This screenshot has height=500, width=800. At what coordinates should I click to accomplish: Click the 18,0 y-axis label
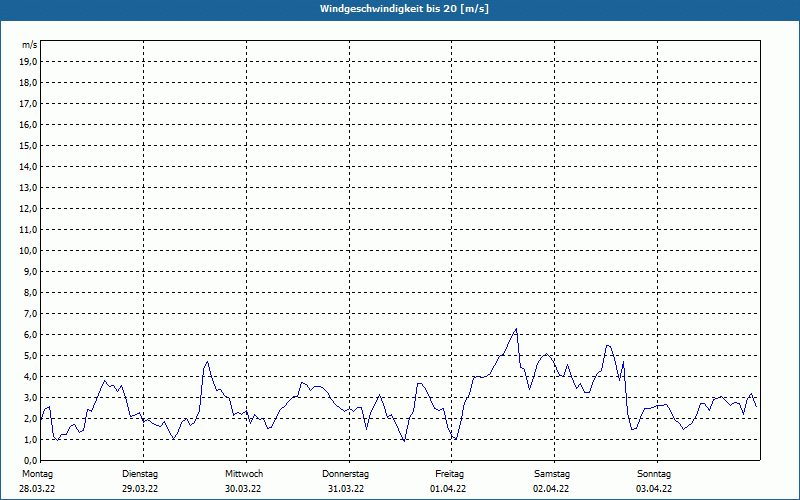click(29, 83)
